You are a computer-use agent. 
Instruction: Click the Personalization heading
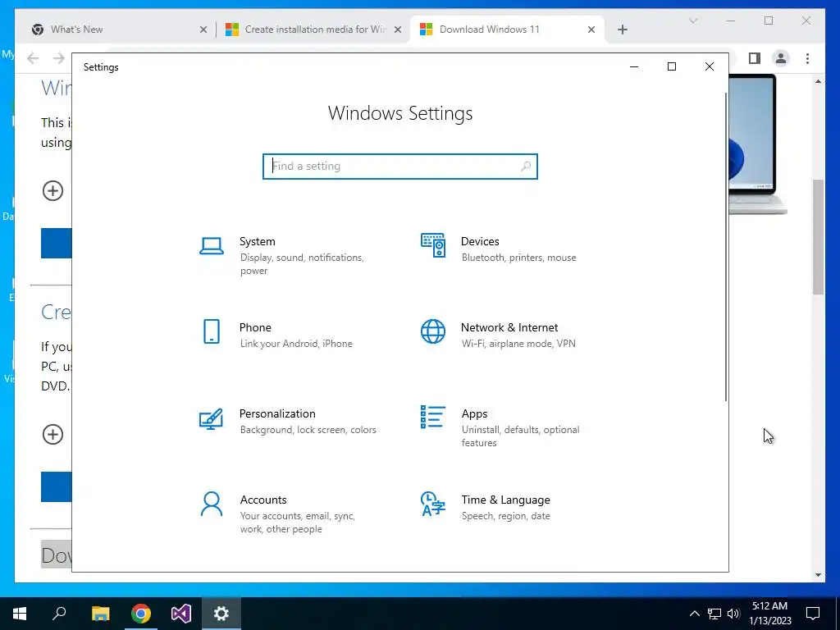coord(277,414)
